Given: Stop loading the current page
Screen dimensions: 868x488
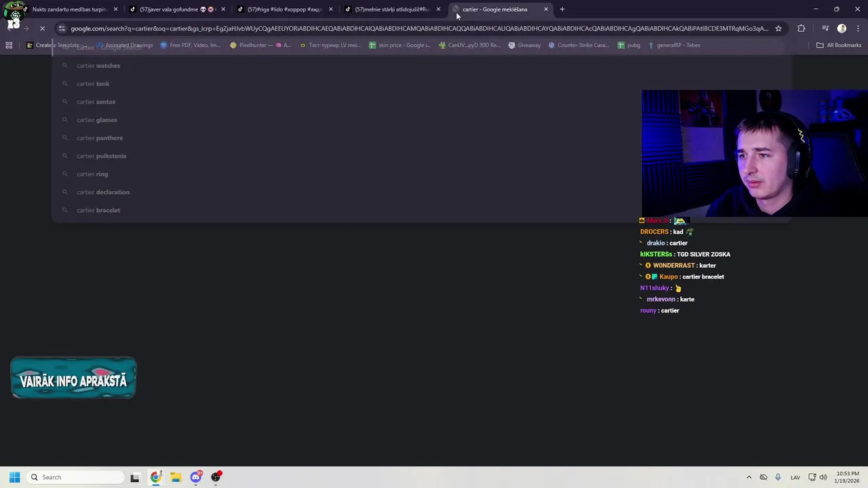Looking at the screenshot, I should [42, 28].
